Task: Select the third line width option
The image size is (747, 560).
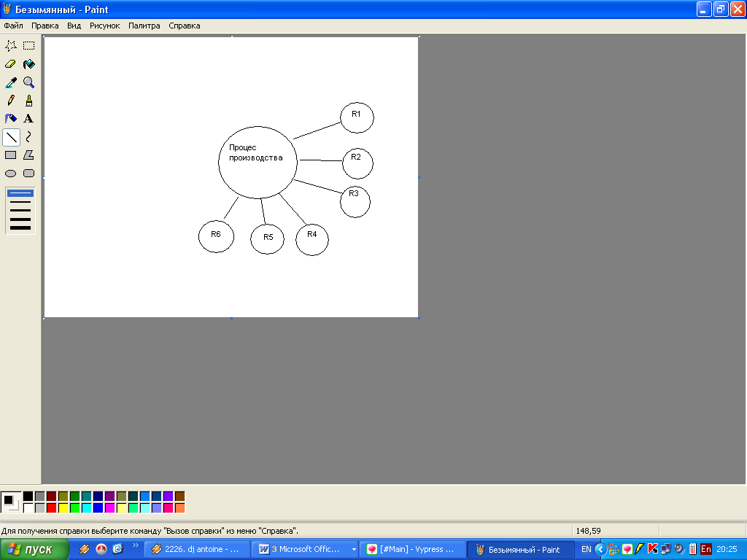Action: point(20,211)
